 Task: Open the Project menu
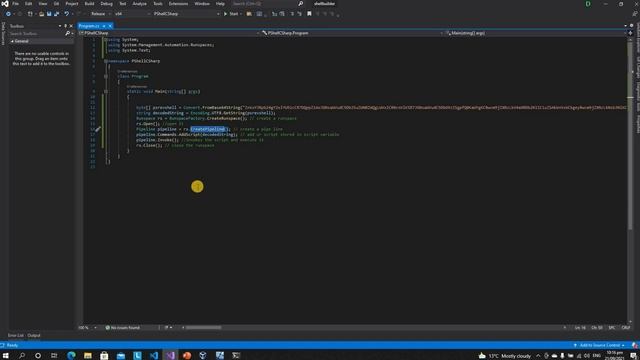72,4
